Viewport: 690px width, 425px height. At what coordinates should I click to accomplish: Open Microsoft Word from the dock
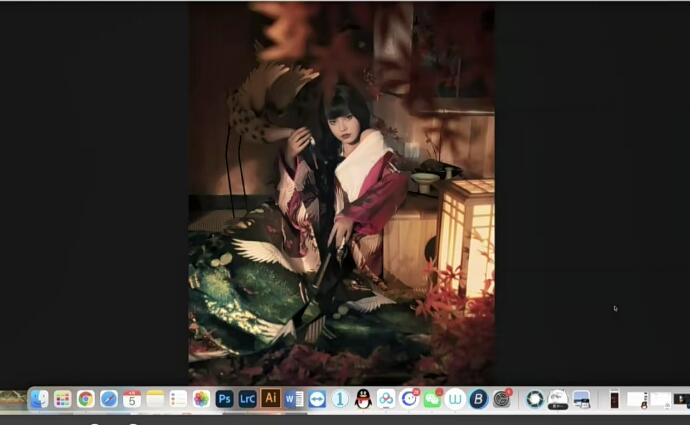coord(294,399)
